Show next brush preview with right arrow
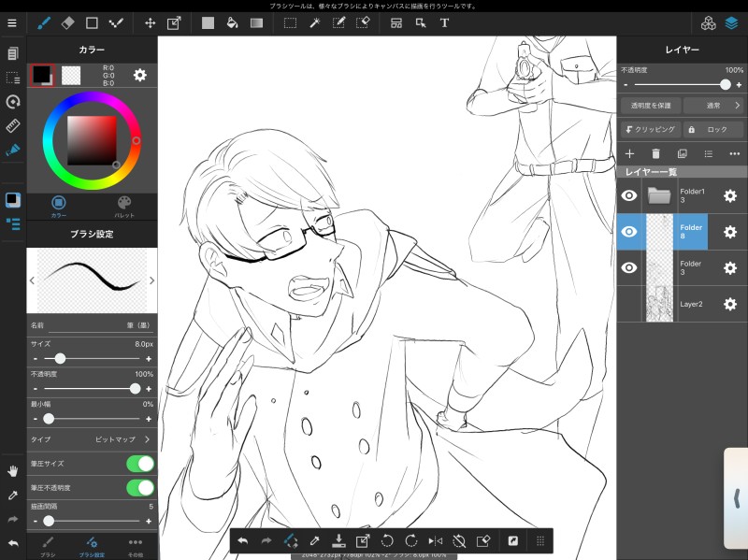This screenshot has height=560, width=748. coord(151,280)
